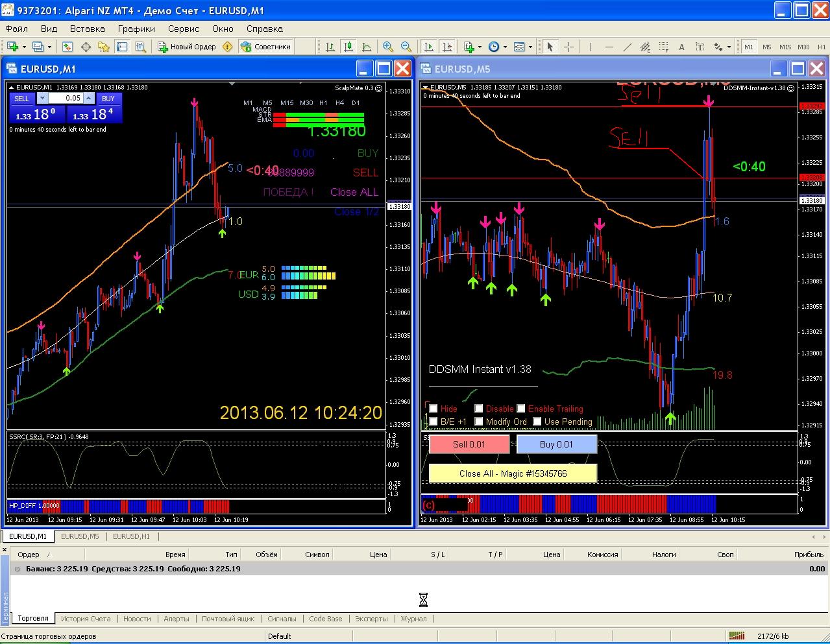830x644 pixels.
Task: Toggle the Navigator folder-star icon
Action: point(104,47)
